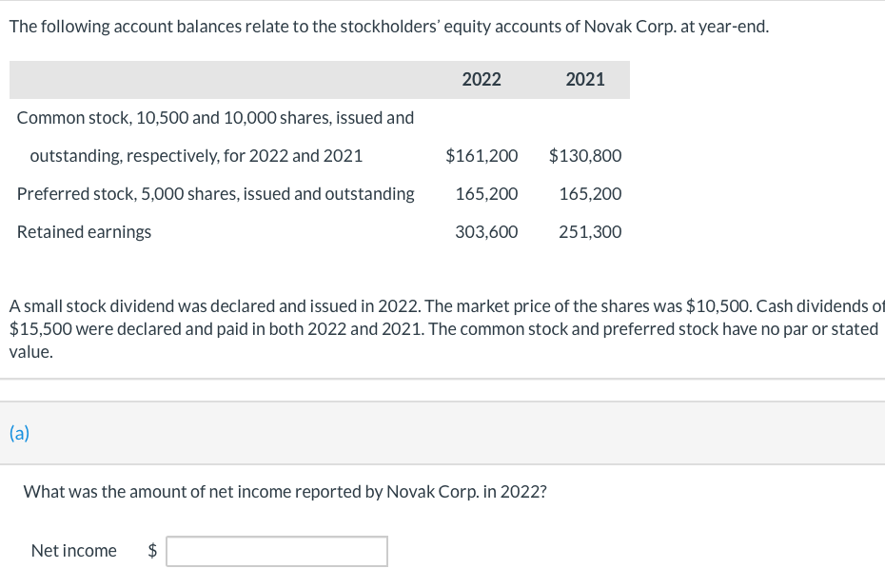The width and height of the screenshot is (885, 588).
Task: Click retained earnings value 303,600
Action: coord(486,232)
